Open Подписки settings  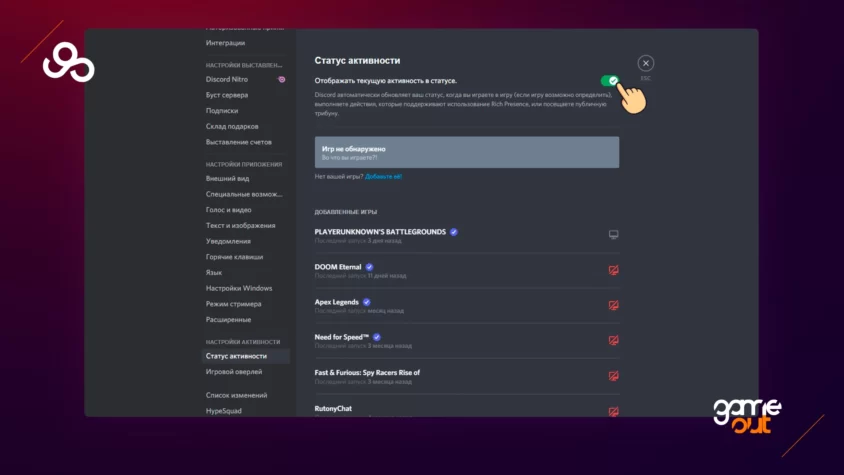click(222, 110)
